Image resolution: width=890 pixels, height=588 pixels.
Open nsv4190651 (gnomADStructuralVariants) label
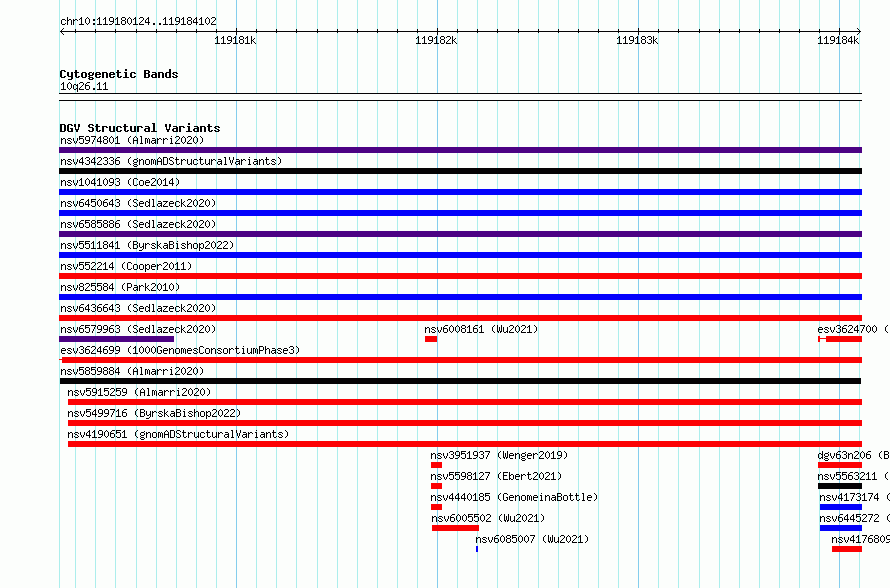pyautogui.click(x=178, y=434)
